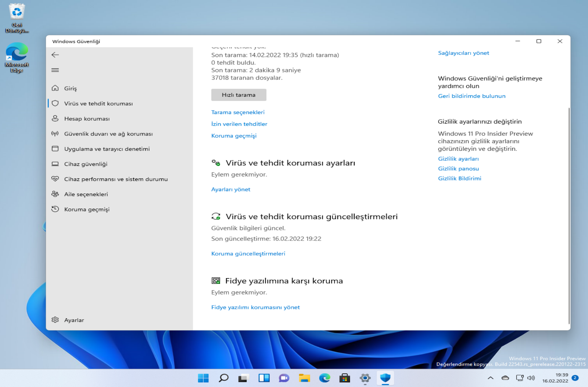This screenshot has height=387, width=588.
Task: Click 'Son güncelleştirme: 16.02.2022 19:22' text
Action: pos(266,239)
